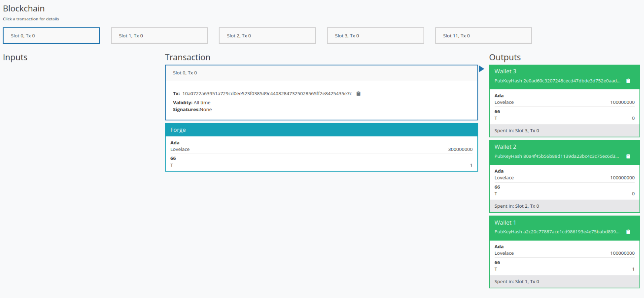Copy the transaction ID with the clipboard icon
Image resolution: width=644 pixels, height=298 pixels.
(358, 94)
